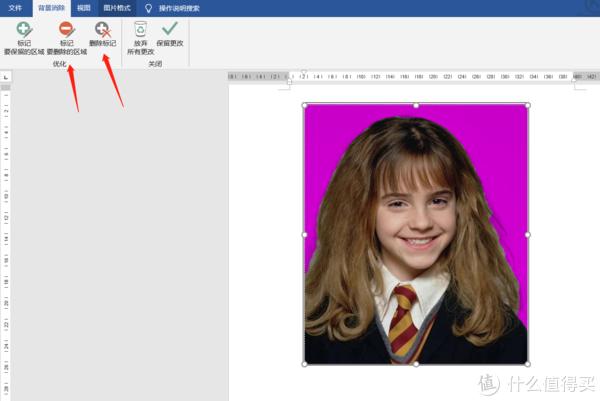
Task: Click the top-right corner handle of picture
Action: [x=528, y=105]
